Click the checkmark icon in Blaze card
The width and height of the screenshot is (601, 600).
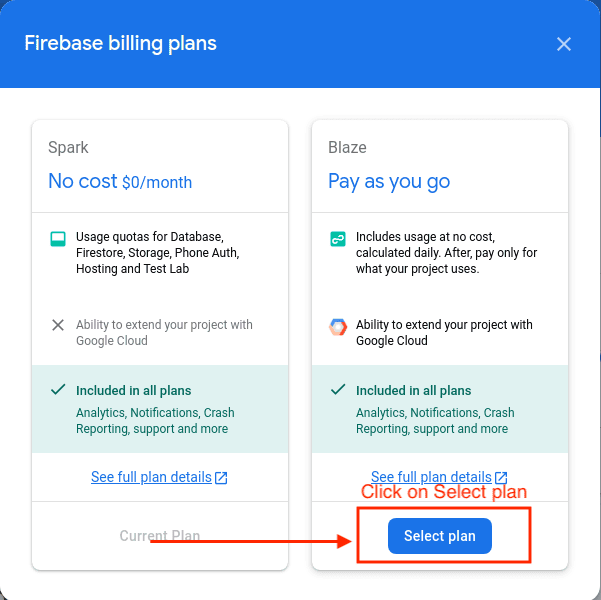click(x=338, y=390)
